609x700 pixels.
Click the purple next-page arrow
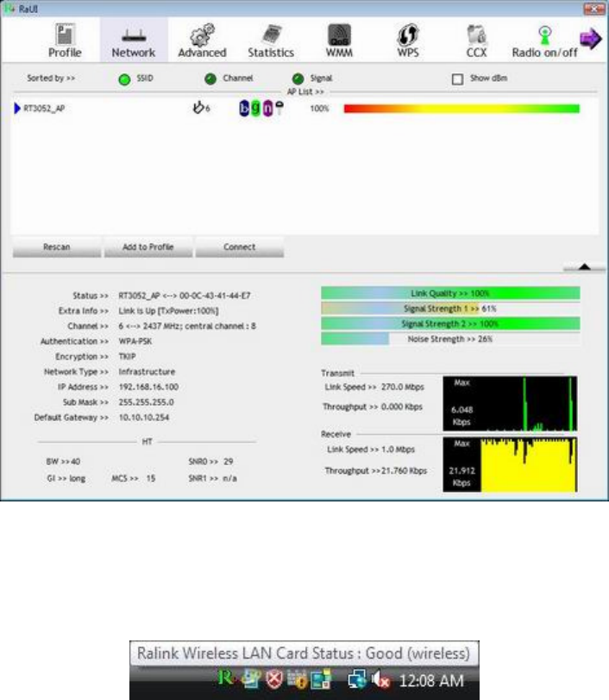[591, 39]
